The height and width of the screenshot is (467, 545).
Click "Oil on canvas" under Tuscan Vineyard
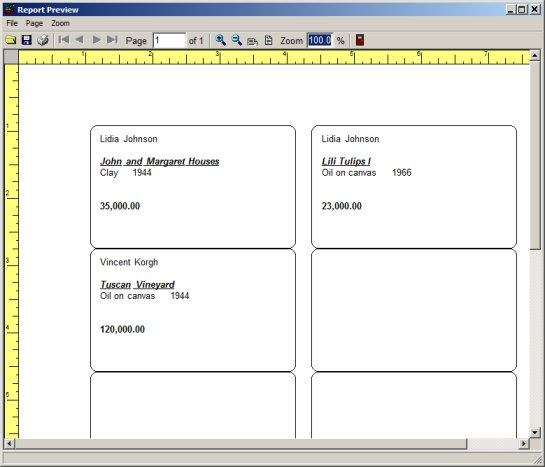(x=128, y=296)
